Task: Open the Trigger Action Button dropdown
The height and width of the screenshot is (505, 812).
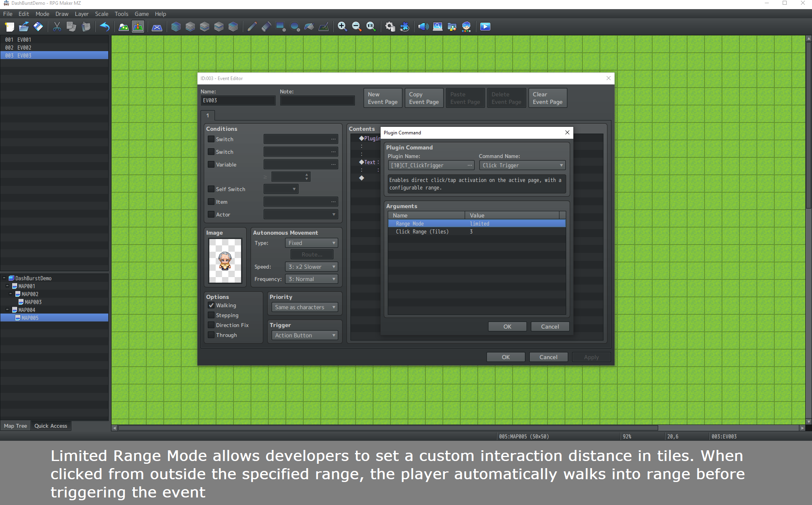Action: pyautogui.click(x=304, y=335)
